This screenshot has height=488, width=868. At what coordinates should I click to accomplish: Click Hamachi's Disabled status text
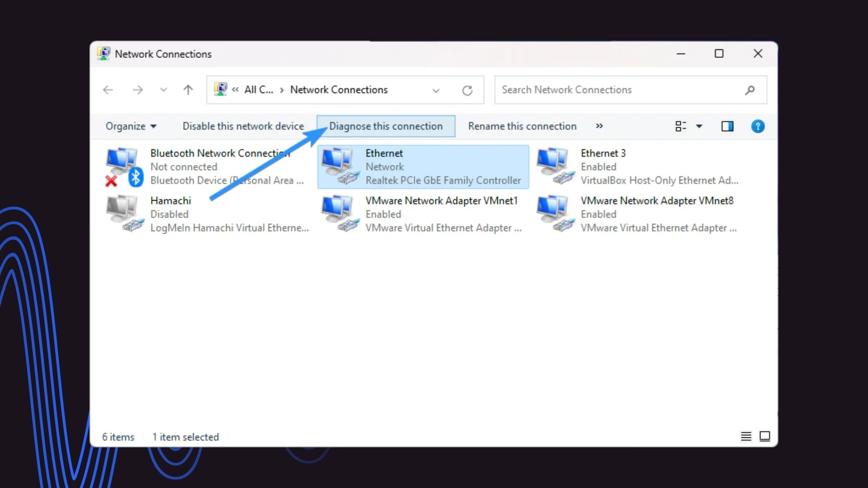(169, 214)
